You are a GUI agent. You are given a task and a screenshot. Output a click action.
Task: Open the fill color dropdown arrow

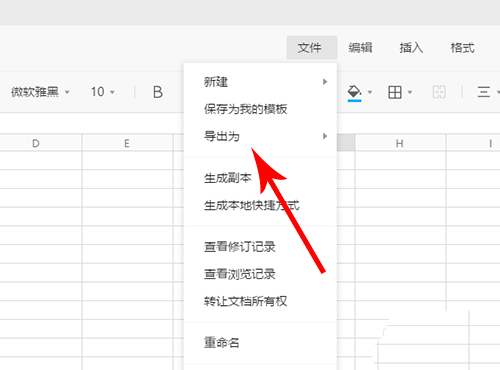pyautogui.click(x=370, y=92)
